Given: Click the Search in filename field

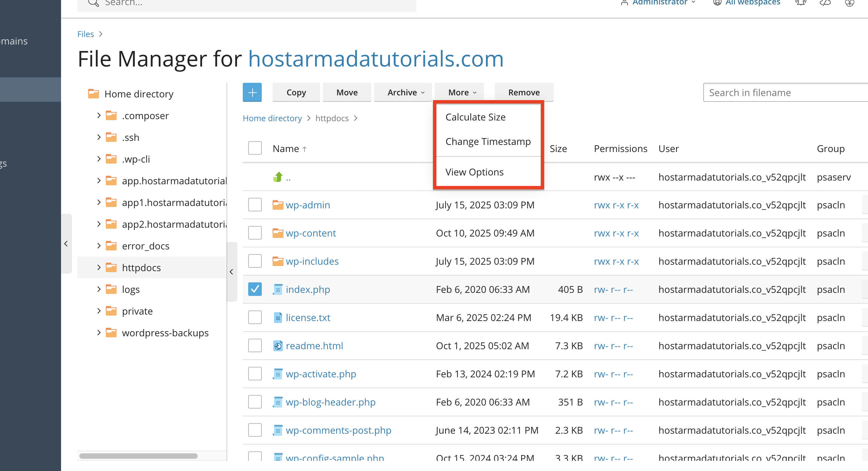Looking at the screenshot, I should tap(785, 92).
